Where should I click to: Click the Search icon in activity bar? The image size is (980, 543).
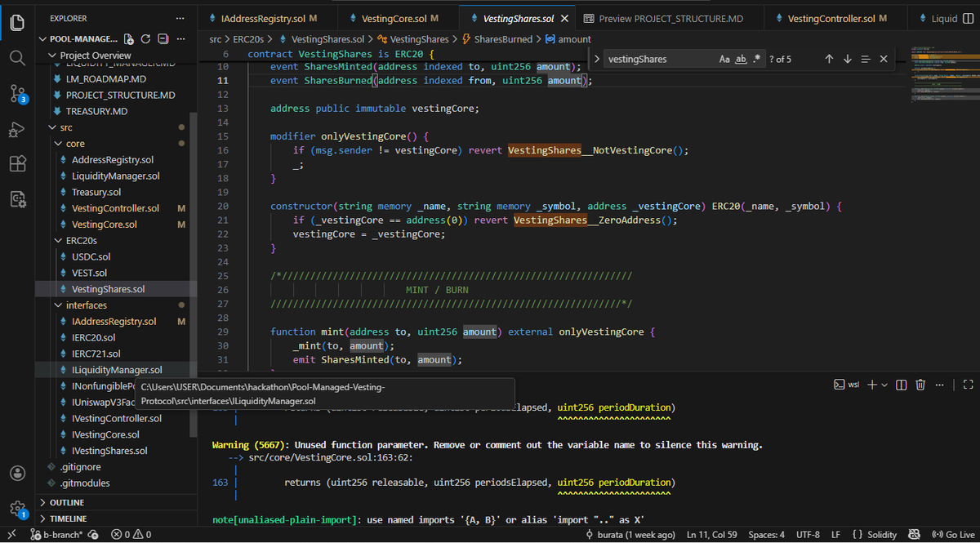pyautogui.click(x=17, y=58)
